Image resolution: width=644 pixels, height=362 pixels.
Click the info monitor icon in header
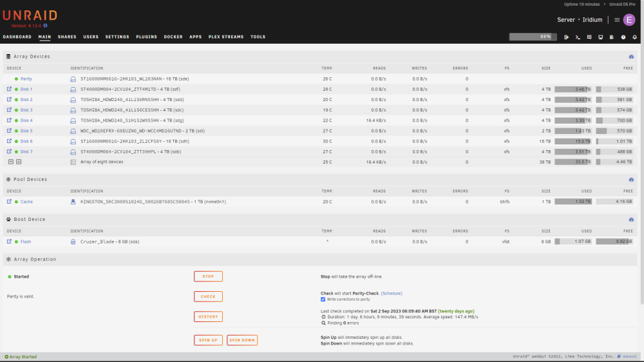(600, 37)
